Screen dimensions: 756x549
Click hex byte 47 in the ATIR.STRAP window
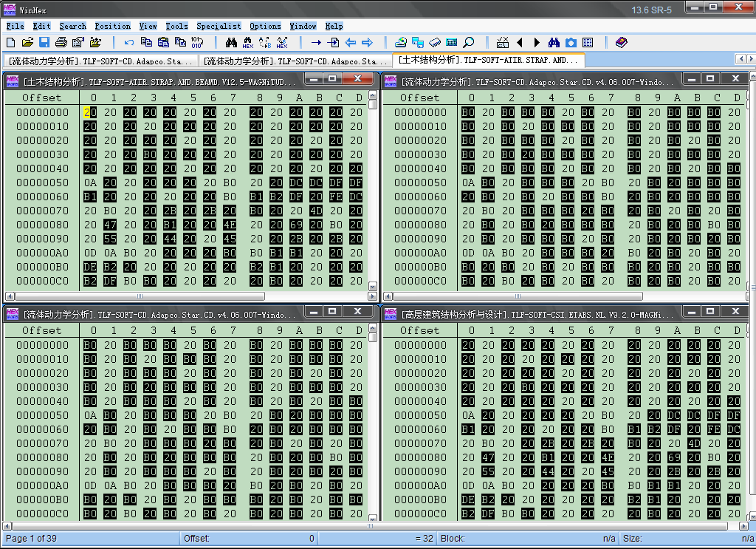click(x=110, y=225)
